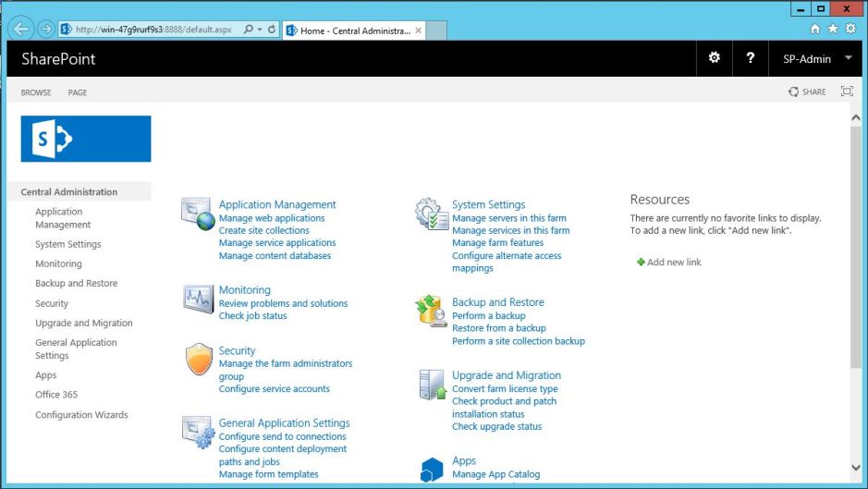
Task: Click the browser address bar URL
Action: (148, 30)
